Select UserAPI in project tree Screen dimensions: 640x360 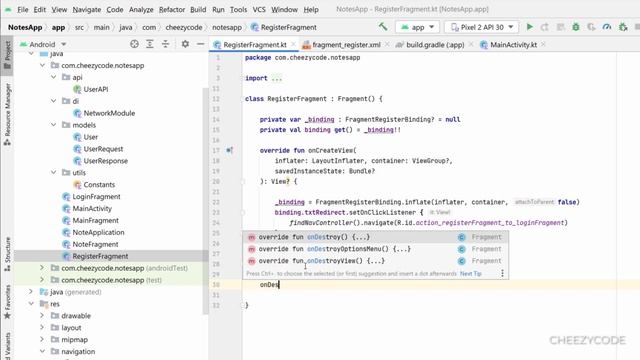click(x=96, y=89)
